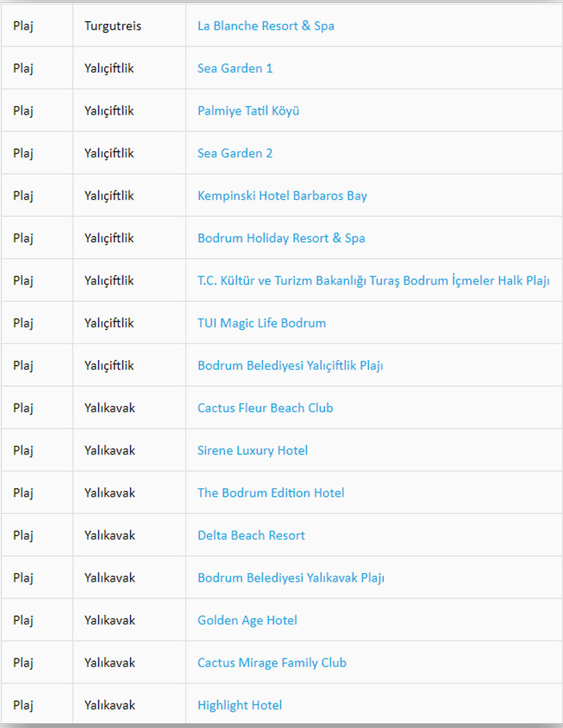Open Cactus Fleur Beach Club link
This screenshot has height=728, width=563.
pos(265,408)
